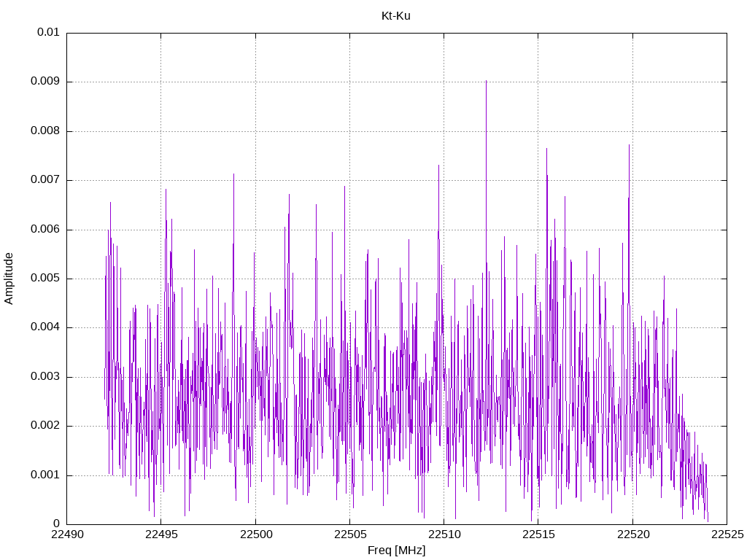
Task: Click the X-axis label Freq [MHz]
Action: 396,550
